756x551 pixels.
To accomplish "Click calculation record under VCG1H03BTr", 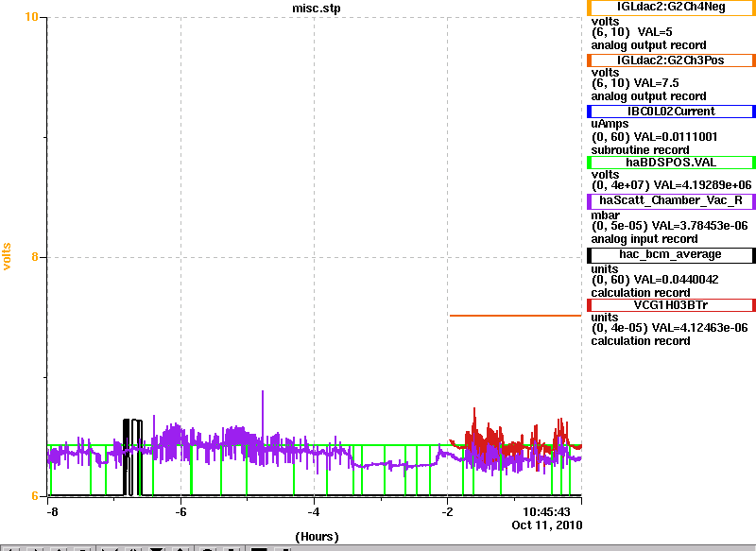I will coord(641,341).
